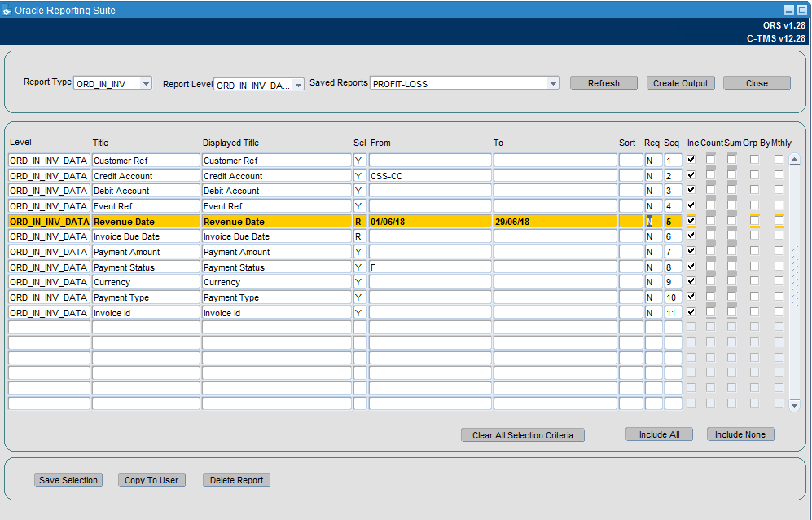Viewport: 812px width, 520px height.
Task: Enable Grp By for the Currency row
Action: 754,281
